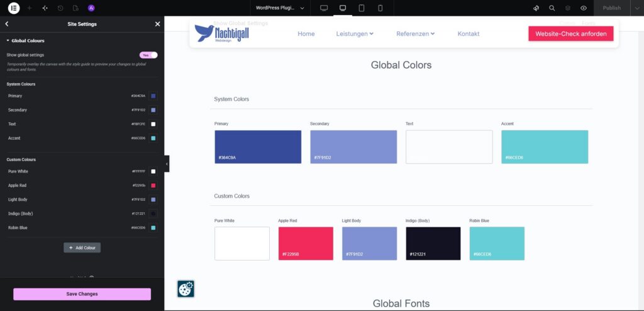Click the Nachtigall Webdesign logo

[222, 33]
